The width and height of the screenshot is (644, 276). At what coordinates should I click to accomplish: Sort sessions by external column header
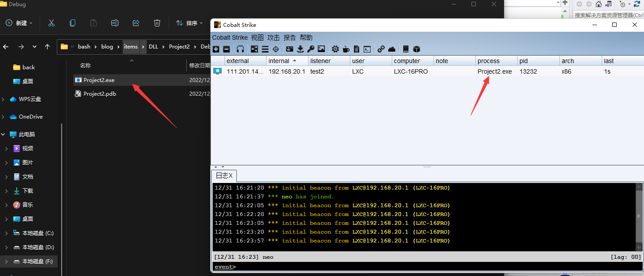pyautogui.click(x=246, y=61)
